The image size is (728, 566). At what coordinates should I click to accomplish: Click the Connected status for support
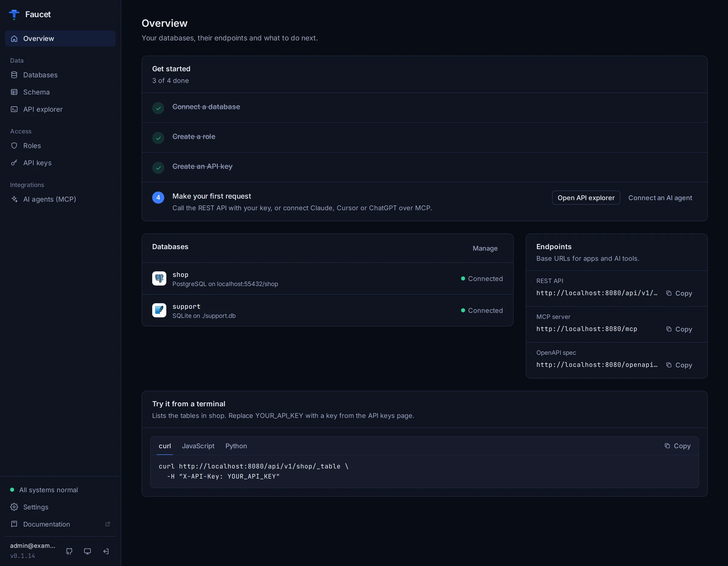point(482,310)
